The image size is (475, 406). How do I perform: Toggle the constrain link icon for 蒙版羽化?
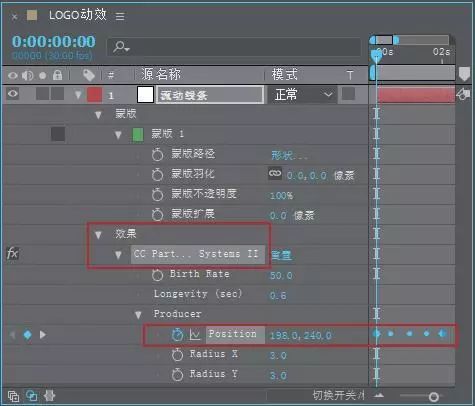275,173
